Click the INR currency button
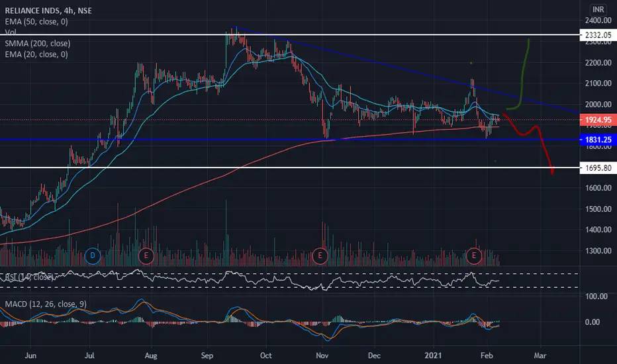This screenshot has height=364, width=617. pos(598,9)
